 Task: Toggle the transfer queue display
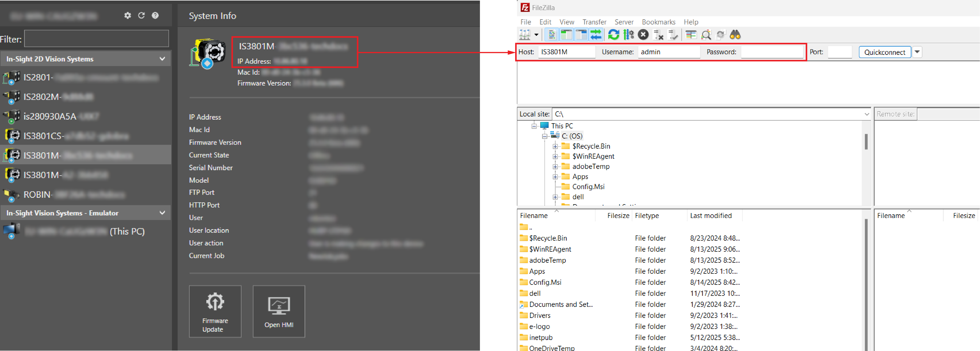(596, 35)
